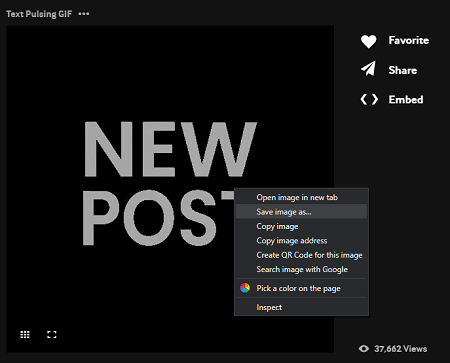Choose Open image in new tab
The image size is (450, 363).
point(302,197)
